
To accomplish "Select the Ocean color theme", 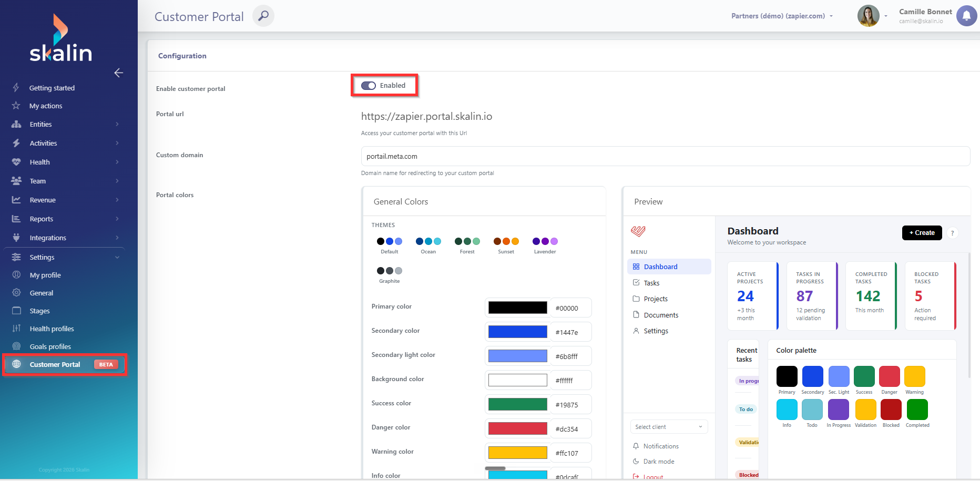I will 428,245.
